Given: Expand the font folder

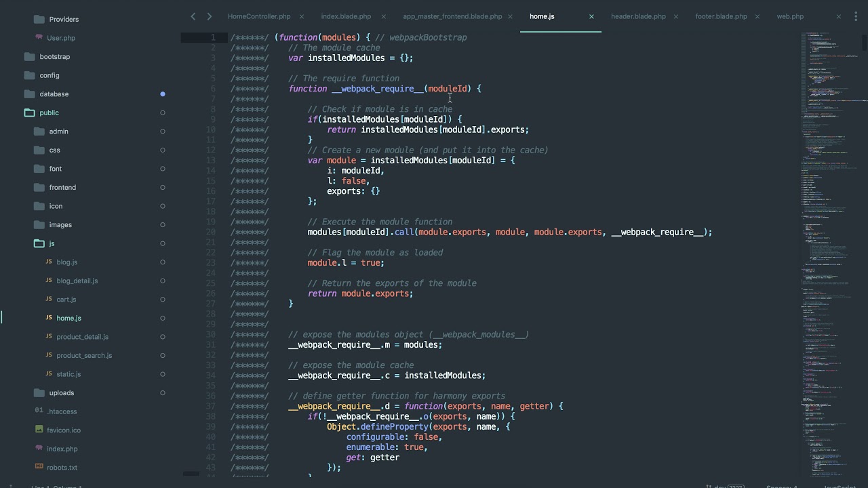Looking at the screenshot, I should click(x=39, y=169).
